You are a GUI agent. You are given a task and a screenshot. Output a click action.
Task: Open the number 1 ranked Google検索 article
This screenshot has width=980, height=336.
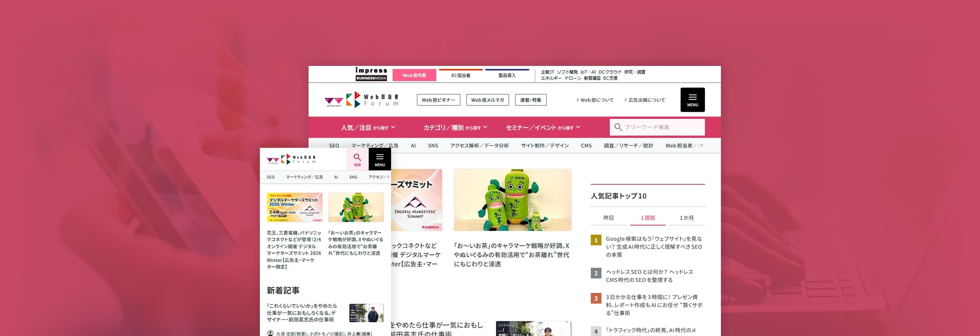click(x=653, y=246)
